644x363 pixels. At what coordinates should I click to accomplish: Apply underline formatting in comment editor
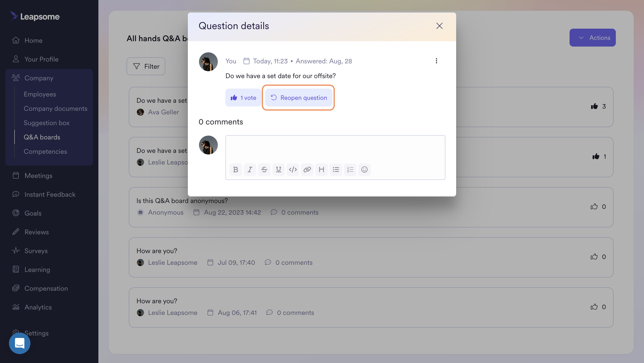click(x=278, y=170)
